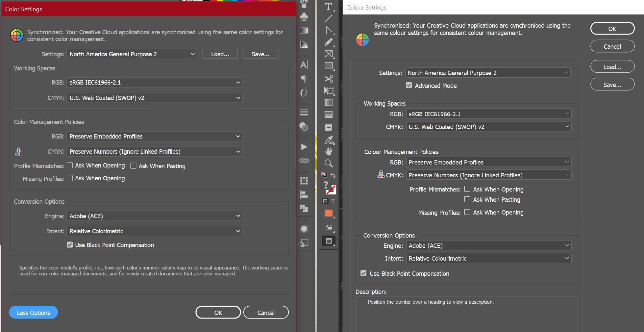This screenshot has height=332, width=644.
Task: Open CMYK policy Preserve Numbers dropdown in Color Settings
Action: 155,151
